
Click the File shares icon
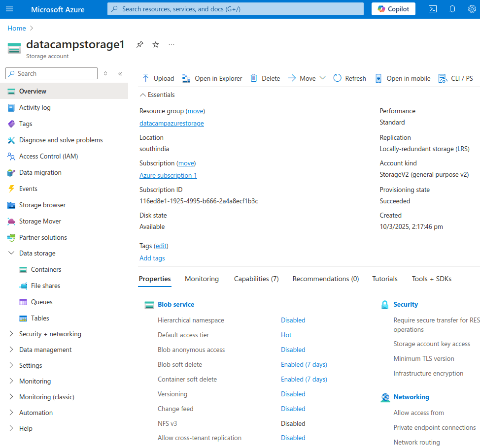click(23, 286)
